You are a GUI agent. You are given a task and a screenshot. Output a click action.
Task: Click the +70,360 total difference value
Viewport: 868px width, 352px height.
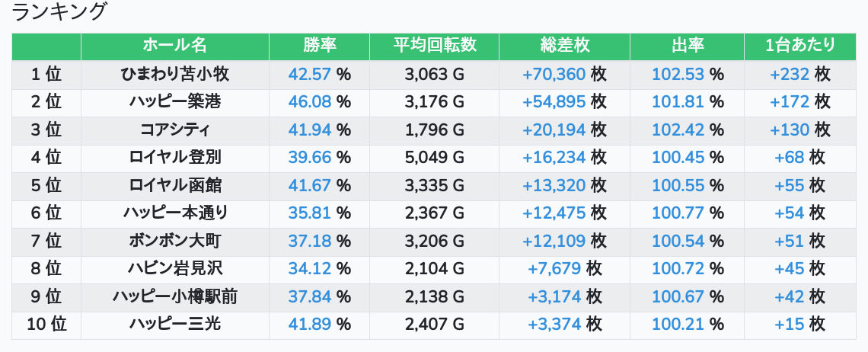coord(554,75)
